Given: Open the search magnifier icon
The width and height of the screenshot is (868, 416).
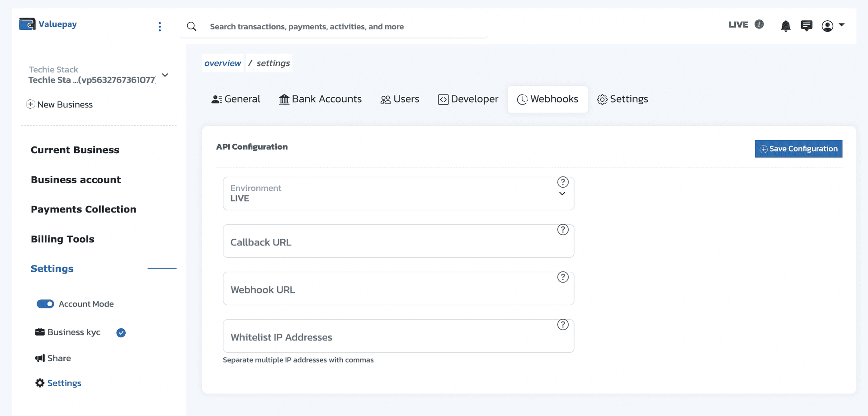Looking at the screenshot, I should coord(191,26).
